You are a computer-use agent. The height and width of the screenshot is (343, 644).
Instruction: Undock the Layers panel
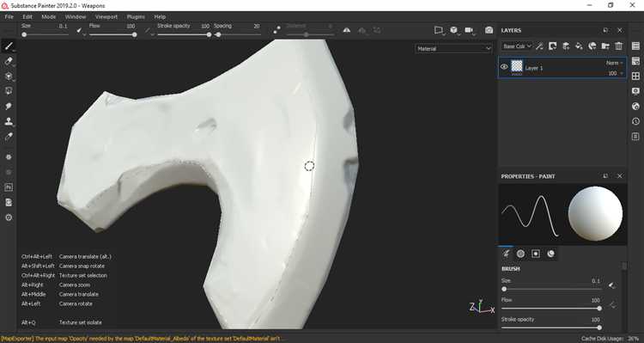pos(605,30)
